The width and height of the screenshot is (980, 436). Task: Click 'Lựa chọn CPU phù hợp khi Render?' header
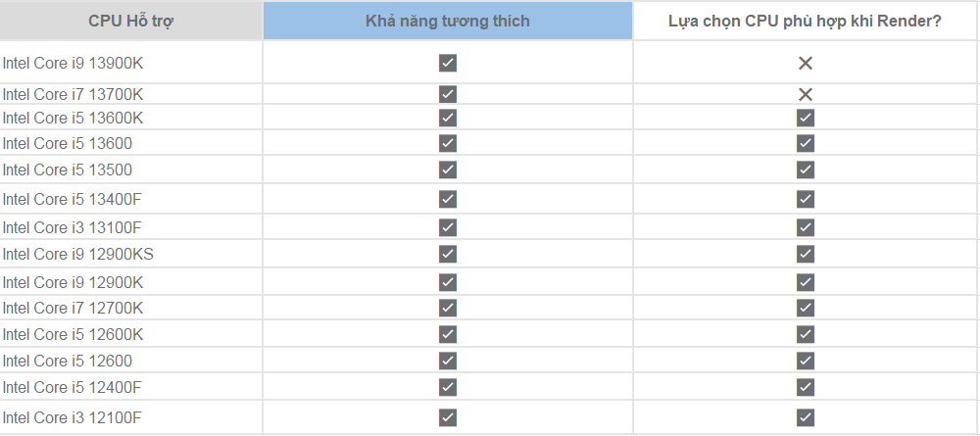pyautogui.click(x=805, y=21)
